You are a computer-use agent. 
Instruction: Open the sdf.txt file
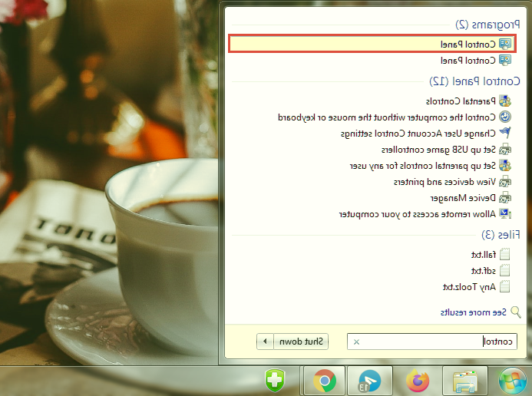click(x=483, y=270)
